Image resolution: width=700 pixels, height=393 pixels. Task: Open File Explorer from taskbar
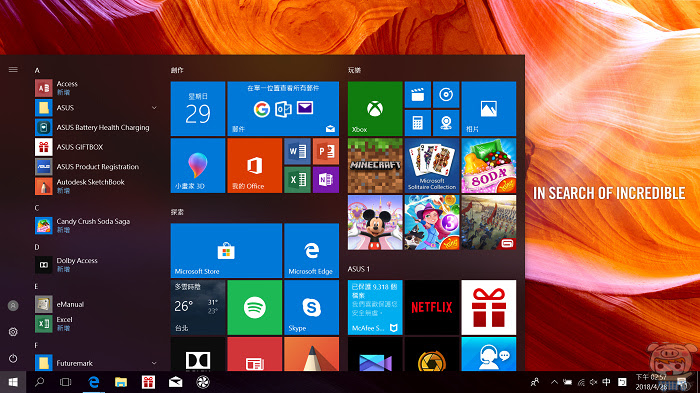click(x=121, y=382)
